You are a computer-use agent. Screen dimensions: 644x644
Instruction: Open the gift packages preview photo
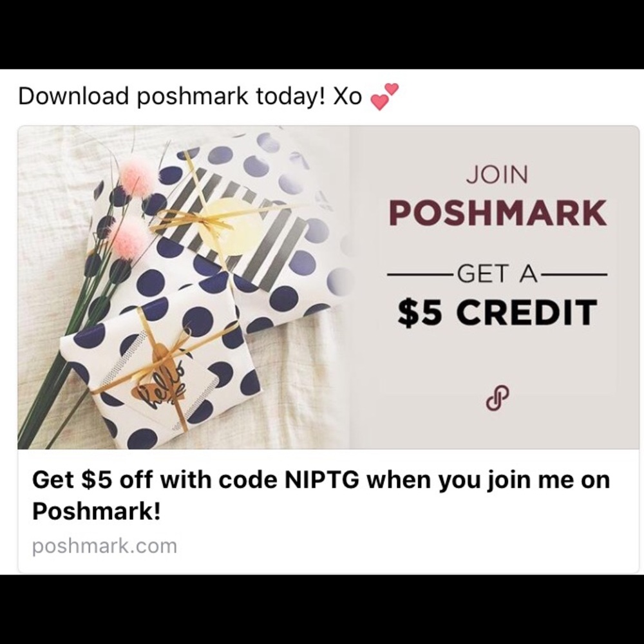184,287
